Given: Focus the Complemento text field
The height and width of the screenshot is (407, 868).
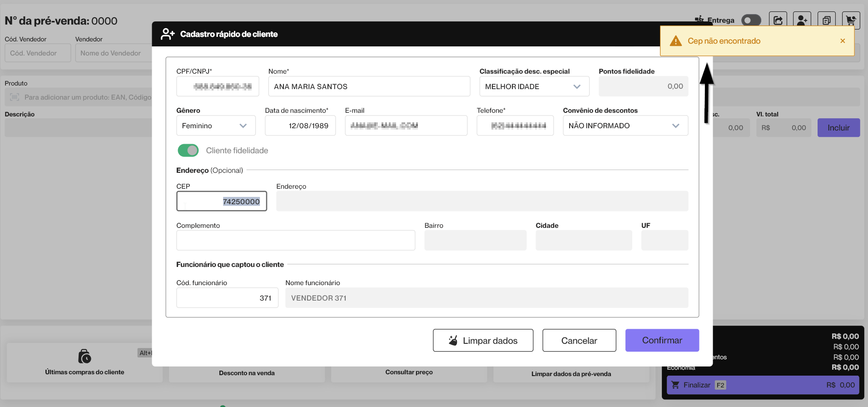Looking at the screenshot, I should [x=296, y=241].
